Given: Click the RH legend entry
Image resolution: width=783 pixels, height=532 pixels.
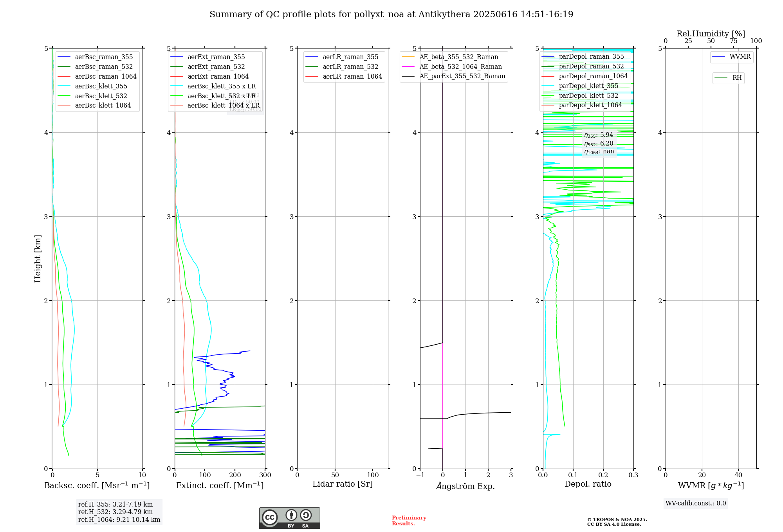Looking at the screenshot, I should coord(728,78).
